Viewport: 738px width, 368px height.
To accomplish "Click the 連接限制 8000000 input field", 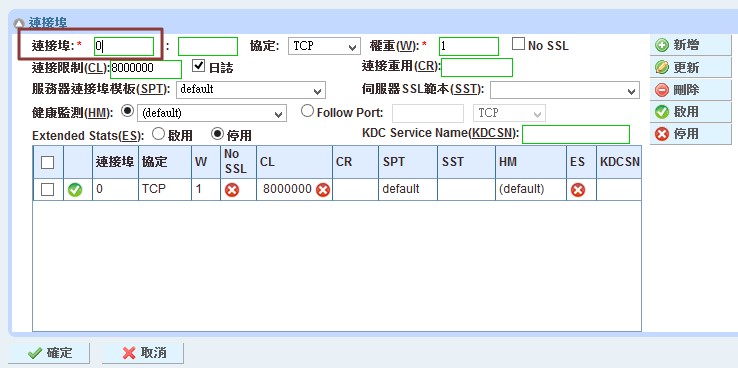I will [146, 69].
